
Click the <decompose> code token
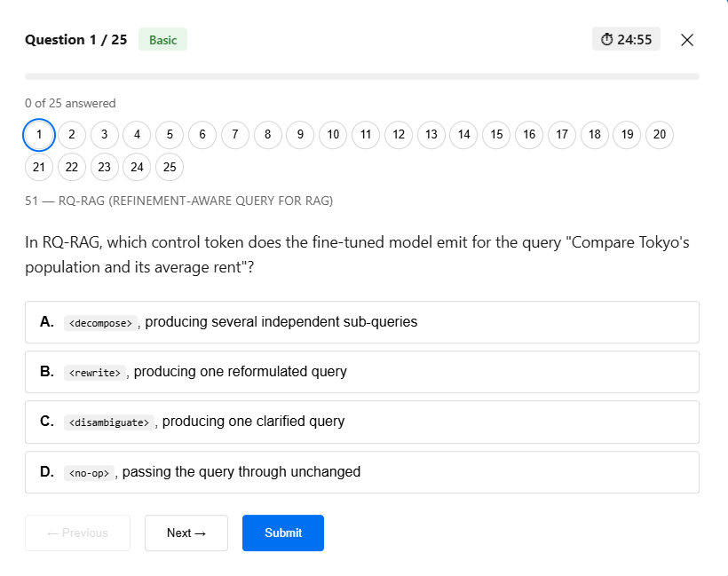[100, 323]
